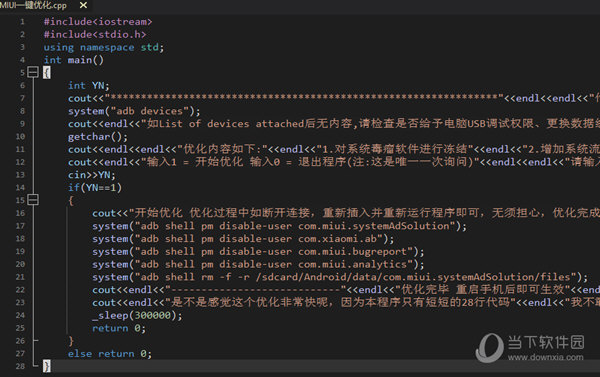Click line number 28 in the gutter
This screenshot has width=600, height=377.
click(x=20, y=366)
